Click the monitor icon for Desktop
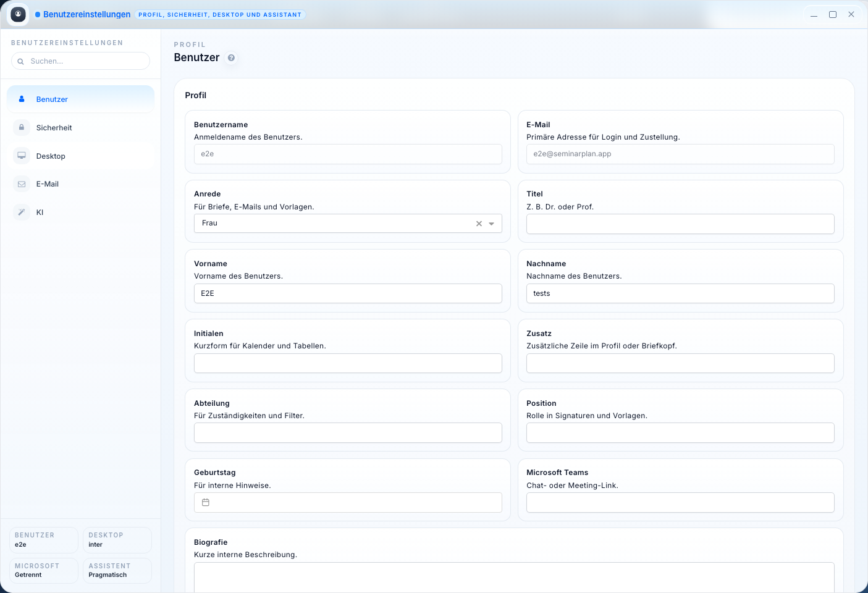Screen dimensions: 868x593 pyautogui.click(x=22, y=156)
